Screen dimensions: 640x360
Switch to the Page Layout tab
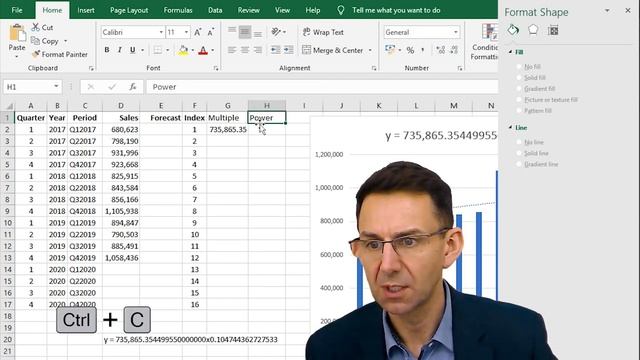coord(129,10)
